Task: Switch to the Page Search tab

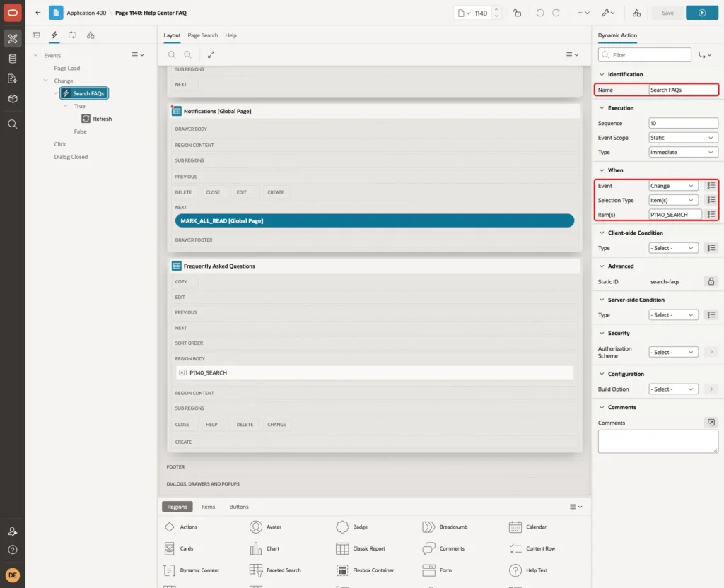Action: 202,35
